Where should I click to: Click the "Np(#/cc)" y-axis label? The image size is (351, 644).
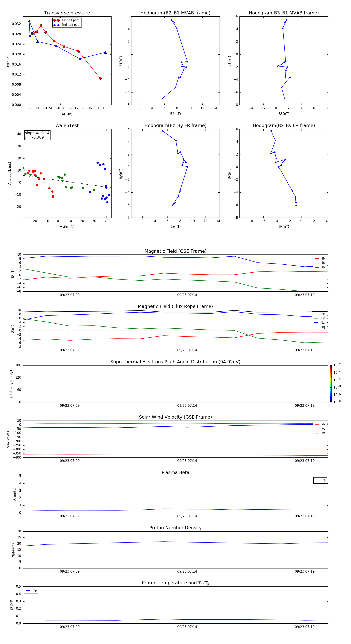[13, 550]
